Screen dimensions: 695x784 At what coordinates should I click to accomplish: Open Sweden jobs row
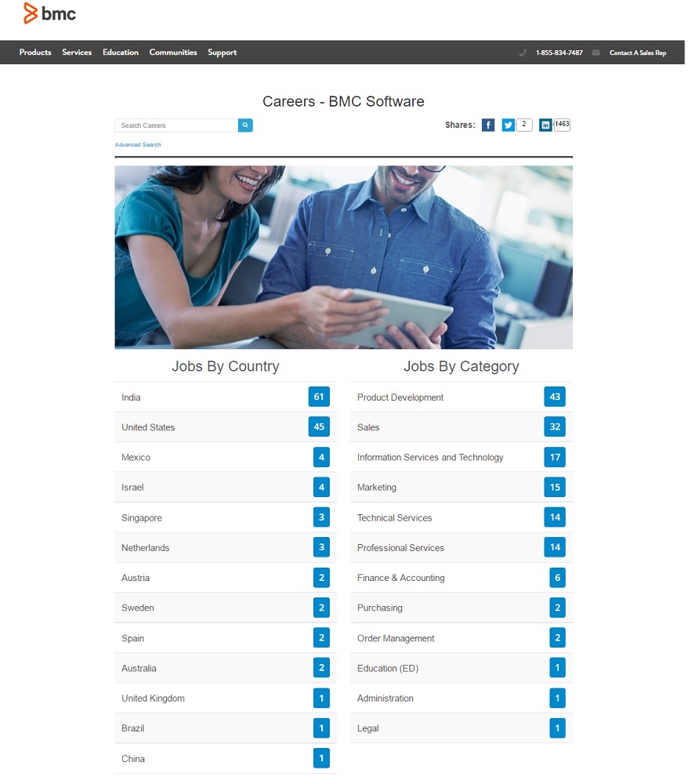[226, 608]
